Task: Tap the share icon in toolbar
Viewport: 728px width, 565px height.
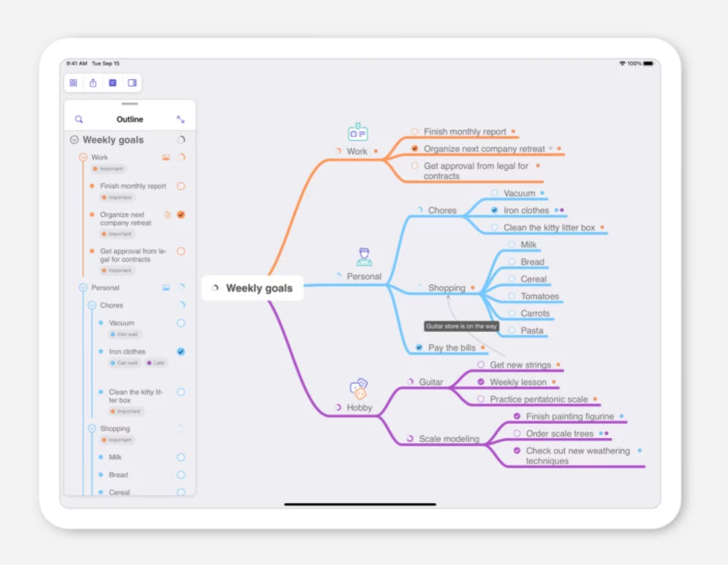Action: pyautogui.click(x=93, y=83)
